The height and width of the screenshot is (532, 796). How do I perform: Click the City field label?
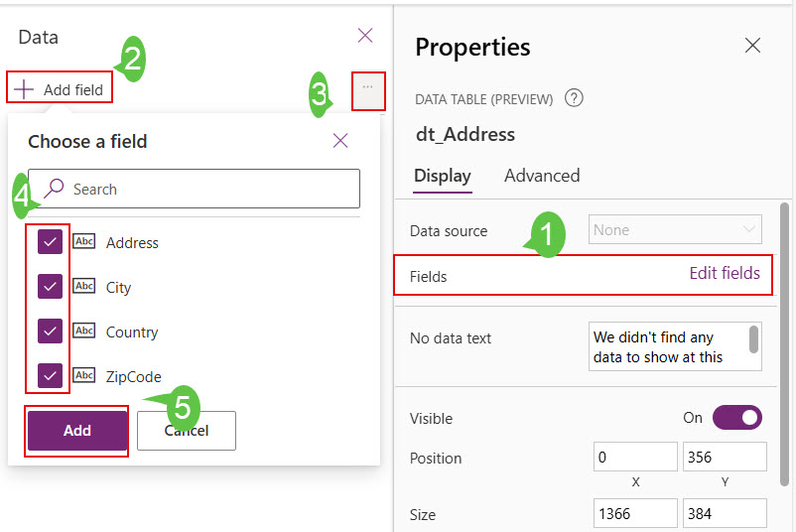coord(118,287)
